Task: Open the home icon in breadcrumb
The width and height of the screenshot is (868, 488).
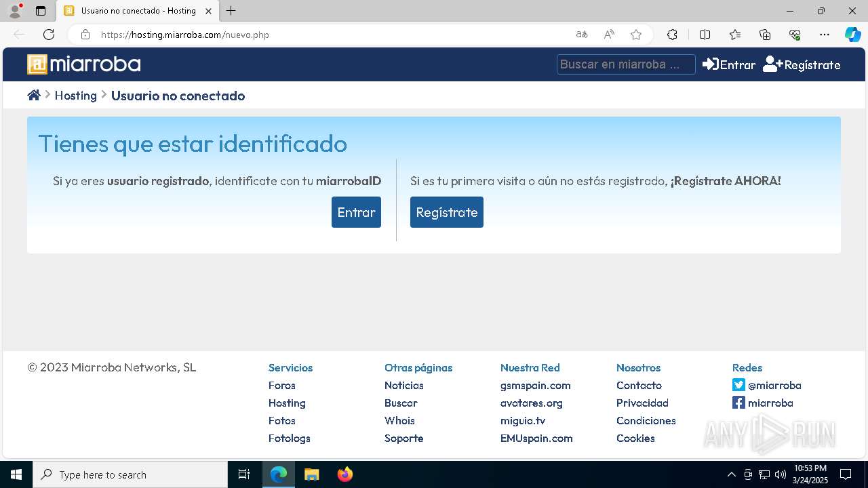Action: pyautogui.click(x=34, y=96)
